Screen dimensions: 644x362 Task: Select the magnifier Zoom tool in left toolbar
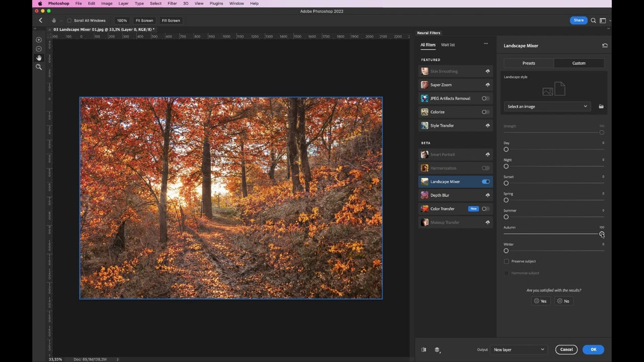point(39,67)
